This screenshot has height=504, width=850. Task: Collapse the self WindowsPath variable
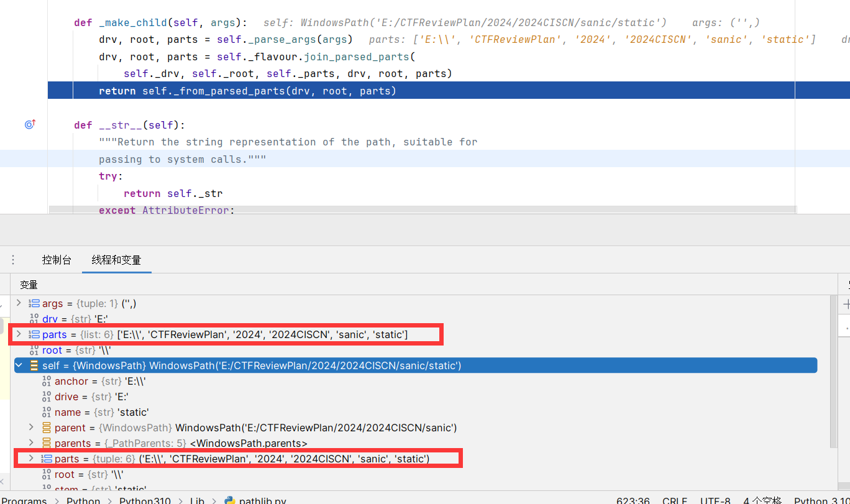click(x=19, y=365)
